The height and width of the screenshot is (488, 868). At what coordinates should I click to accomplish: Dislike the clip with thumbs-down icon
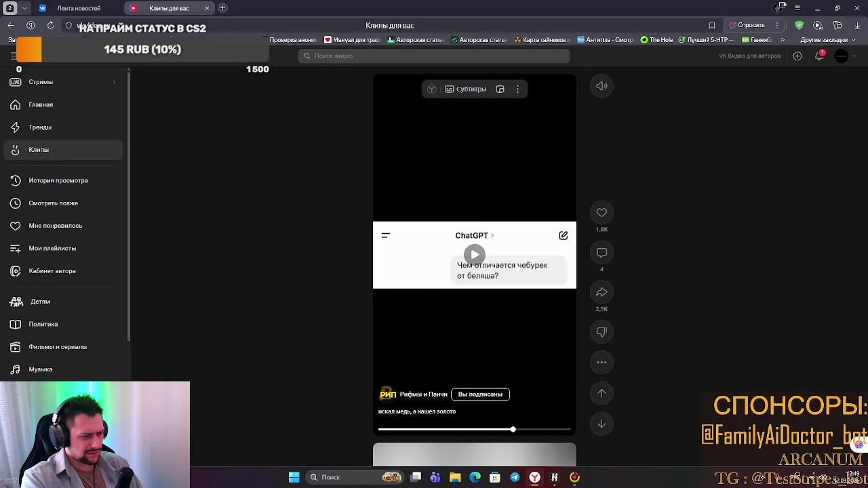(x=601, y=331)
